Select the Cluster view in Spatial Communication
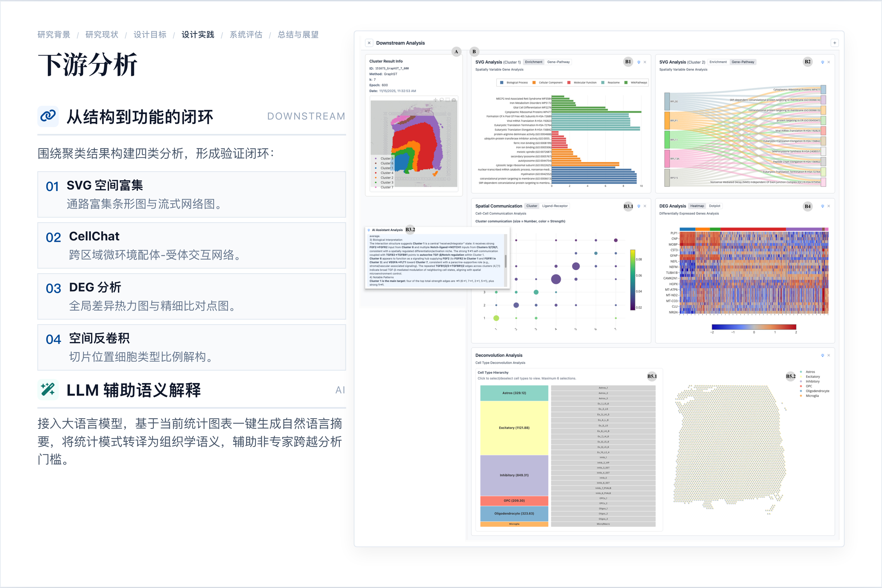 point(531,206)
